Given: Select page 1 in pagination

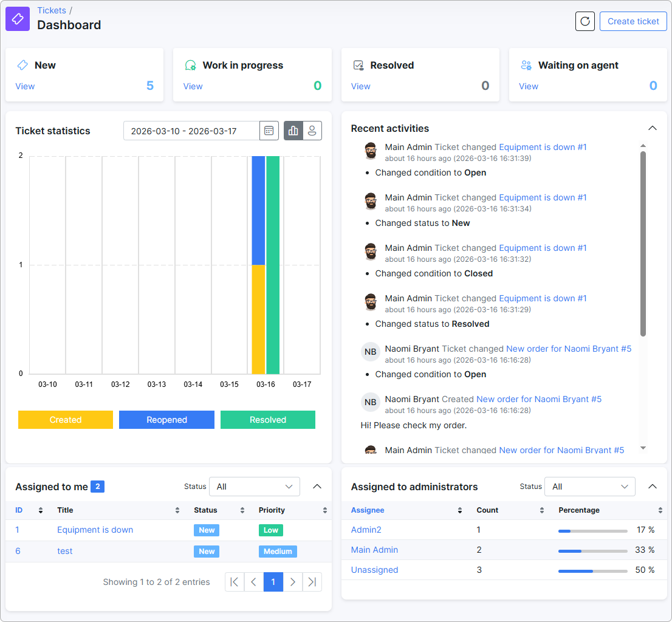Looking at the screenshot, I should (273, 582).
